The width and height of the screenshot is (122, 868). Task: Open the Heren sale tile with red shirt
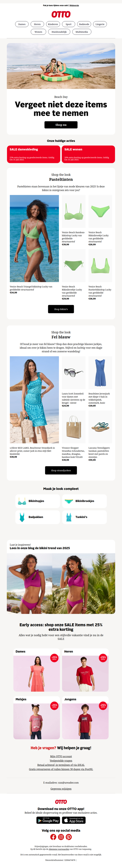[x=85, y=670]
